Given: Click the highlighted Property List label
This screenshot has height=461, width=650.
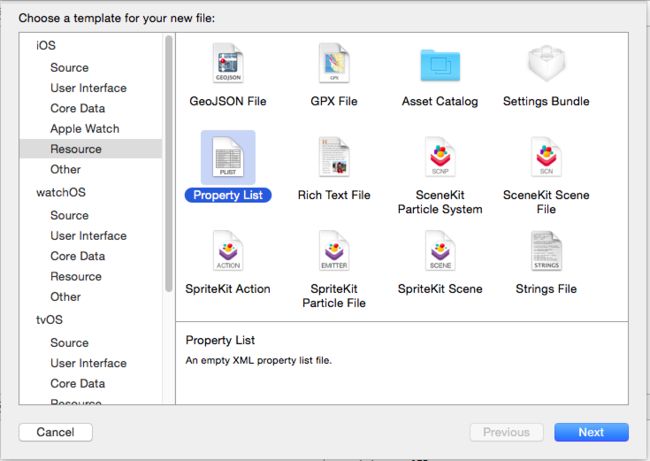Looking at the screenshot, I should click(x=228, y=195).
